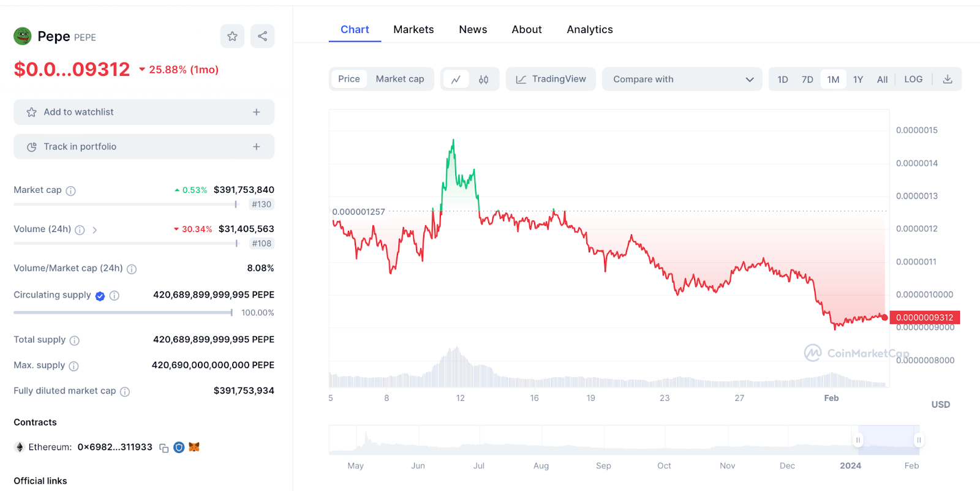Toggle LOG scale on chart
Image resolution: width=980 pixels, height=491 pixels.
point(913,79)
